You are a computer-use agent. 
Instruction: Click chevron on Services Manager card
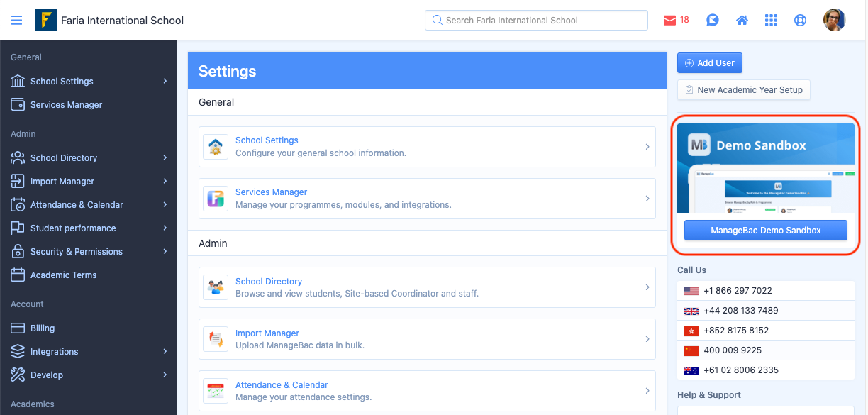(647, 199)
